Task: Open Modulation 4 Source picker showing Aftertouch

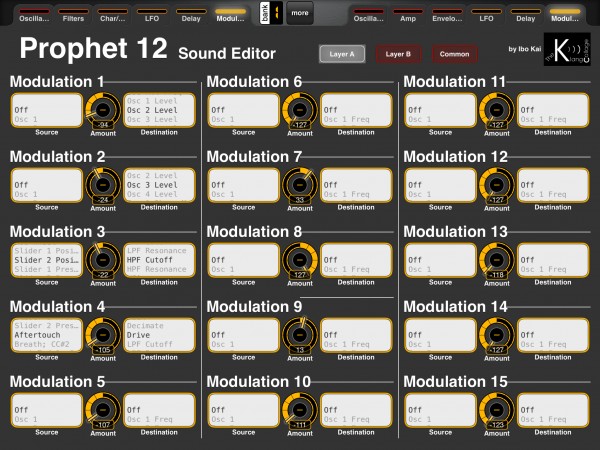Action: pyautogui.click(x=47, y=335)
